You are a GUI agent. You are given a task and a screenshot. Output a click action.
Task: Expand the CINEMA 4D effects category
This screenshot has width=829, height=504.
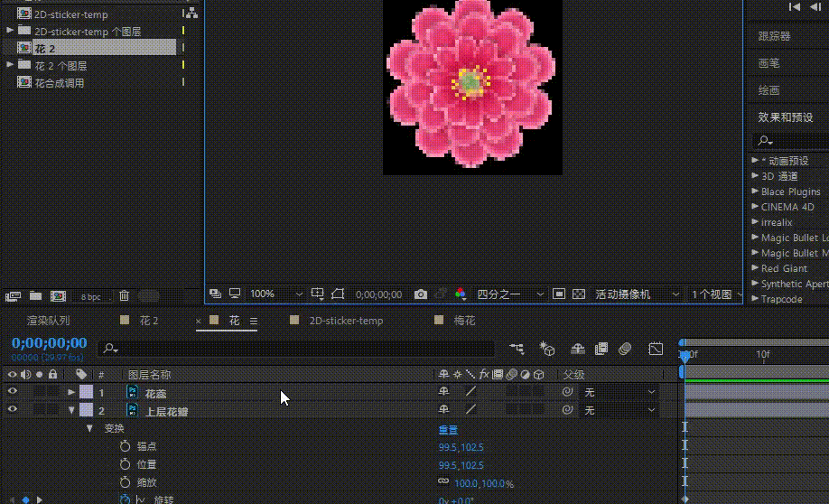755,206
